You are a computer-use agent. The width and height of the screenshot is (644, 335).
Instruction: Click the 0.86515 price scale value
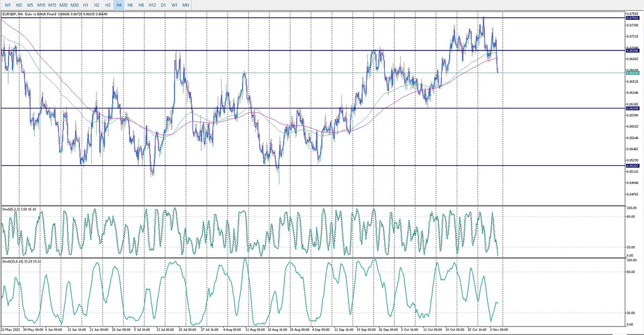[633, 82]
